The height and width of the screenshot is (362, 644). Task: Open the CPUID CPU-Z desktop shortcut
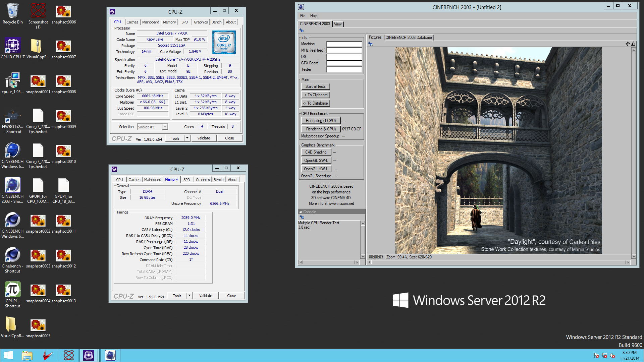click(13, 49)
